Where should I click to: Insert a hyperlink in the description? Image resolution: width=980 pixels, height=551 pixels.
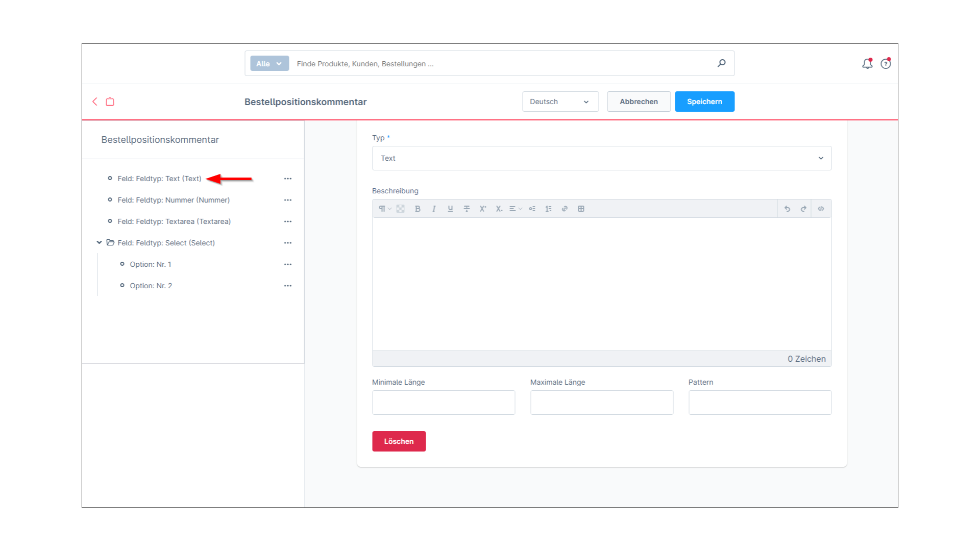(565, 209)
